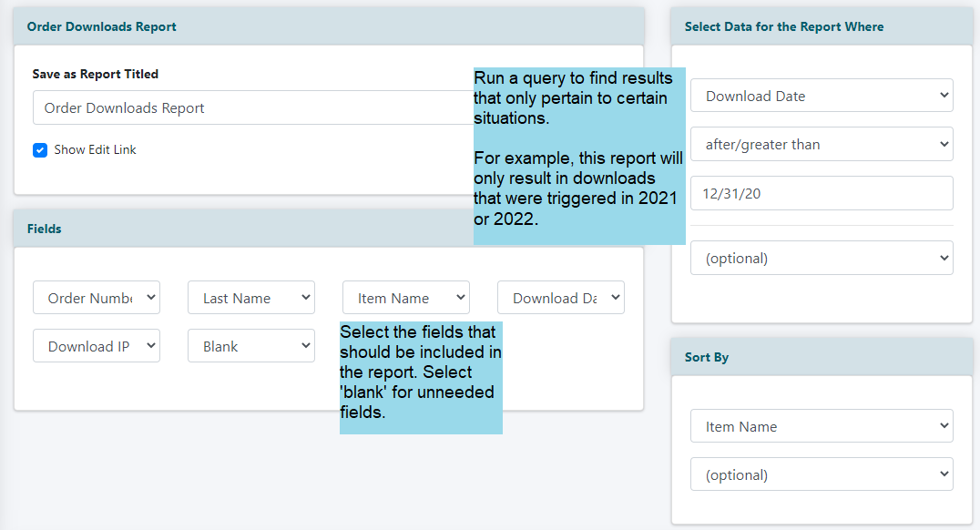Open the after/greater than operator dropdown
The width and height of the screenshot is (980, 530).
(822, 144)
